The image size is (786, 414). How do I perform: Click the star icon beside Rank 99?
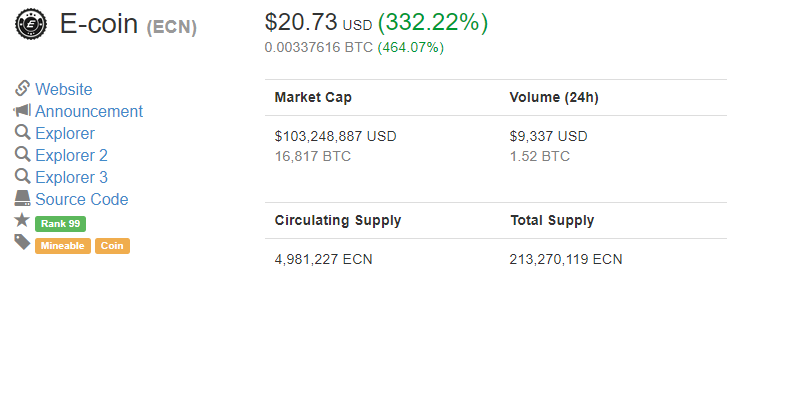22,220
